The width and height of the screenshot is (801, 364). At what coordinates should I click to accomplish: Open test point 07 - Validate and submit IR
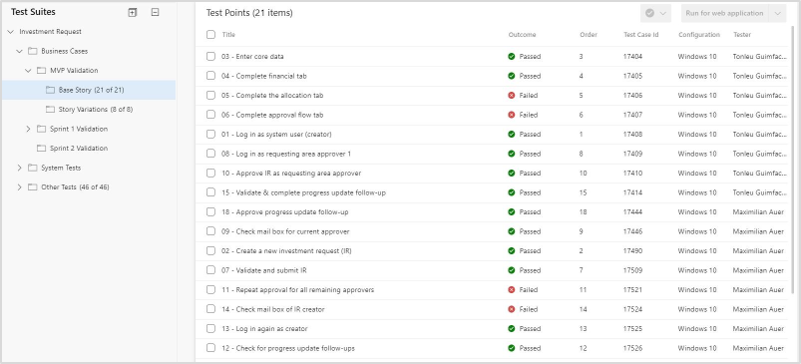click(264, 270)
